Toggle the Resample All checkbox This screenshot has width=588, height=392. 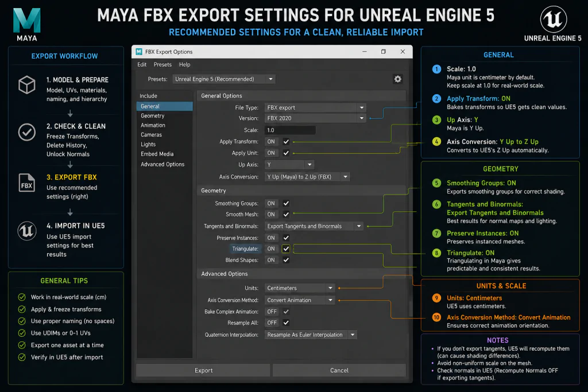(286, 323)
